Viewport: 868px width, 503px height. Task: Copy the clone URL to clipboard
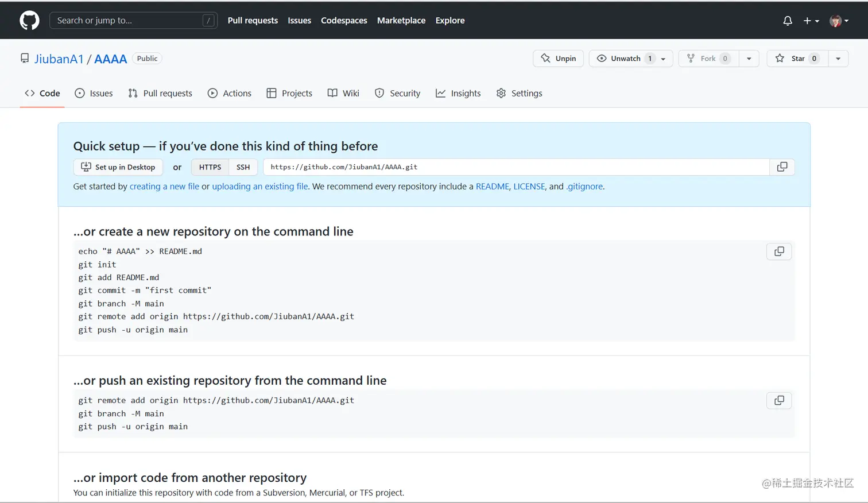coord(782,167)
